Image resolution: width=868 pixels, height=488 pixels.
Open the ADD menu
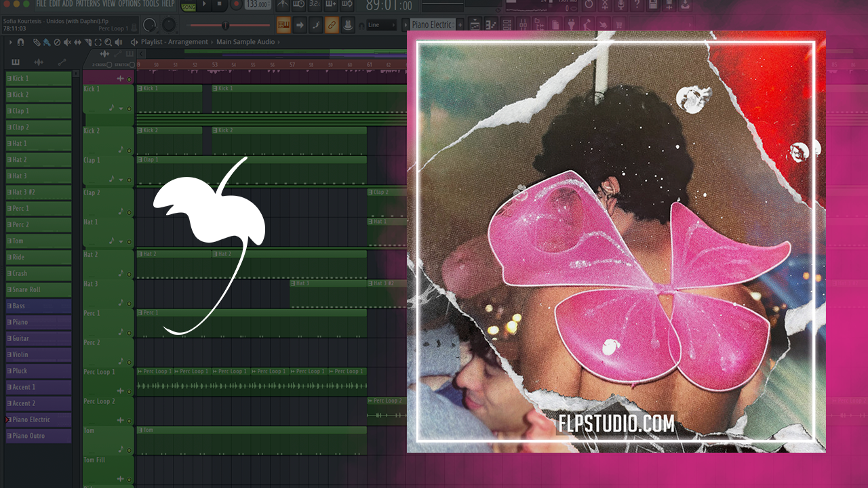point(68,4)
